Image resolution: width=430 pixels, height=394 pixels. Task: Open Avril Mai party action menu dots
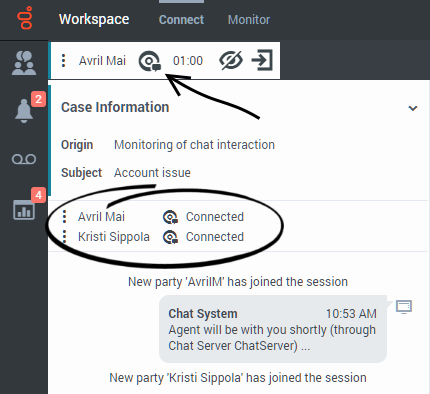pyautogui.click(x=65, y=217)
